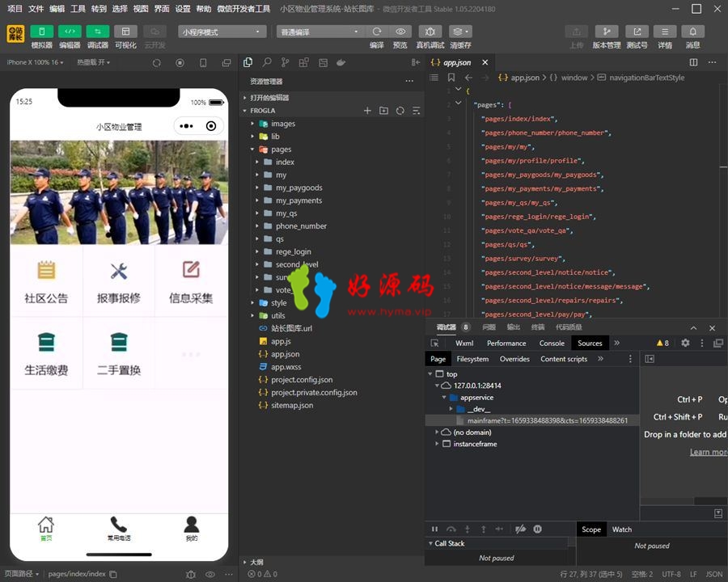Image resolution: width=728 pixels, height=582 pixels.
Task: Tap 社区公告 in the simulator
Action: click(x=46, y=282)
